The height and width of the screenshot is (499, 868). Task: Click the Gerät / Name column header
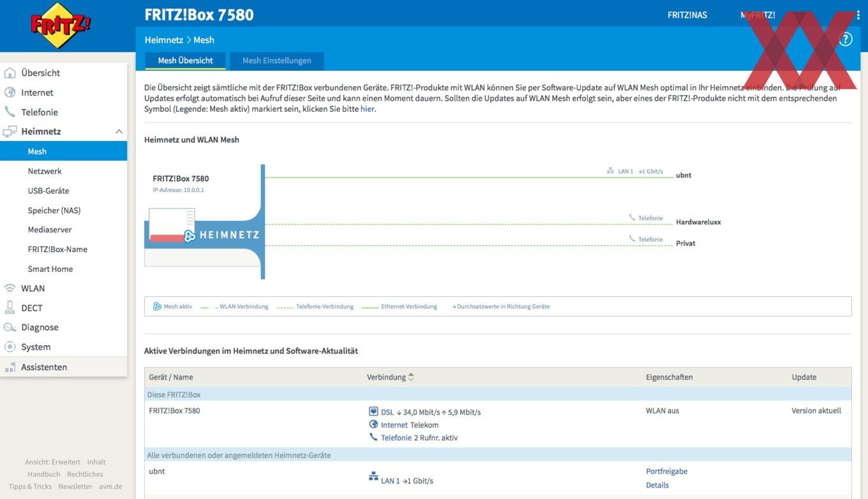(171, 377)
